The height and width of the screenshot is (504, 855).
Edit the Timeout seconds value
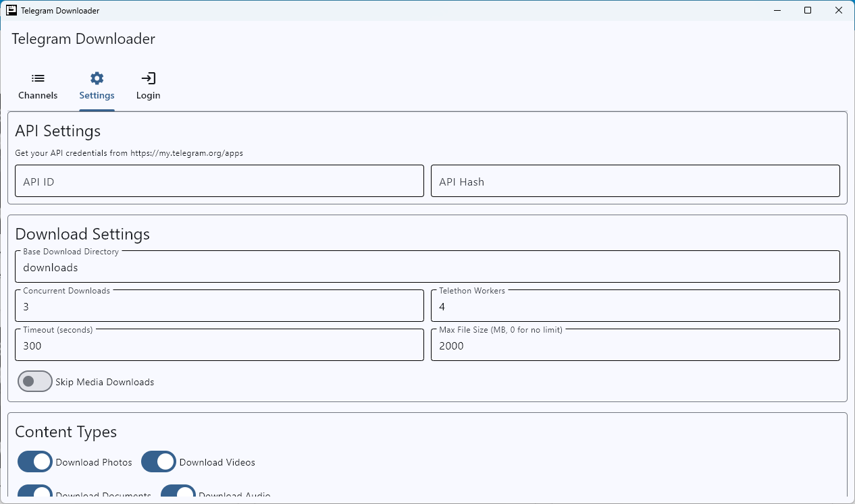[219, 345]
